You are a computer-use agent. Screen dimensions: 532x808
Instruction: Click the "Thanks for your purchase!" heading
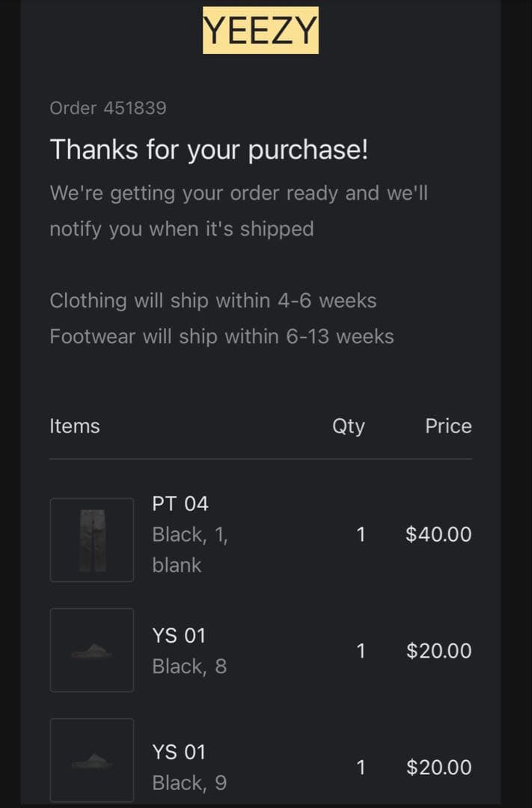click(x=209, y=150)
